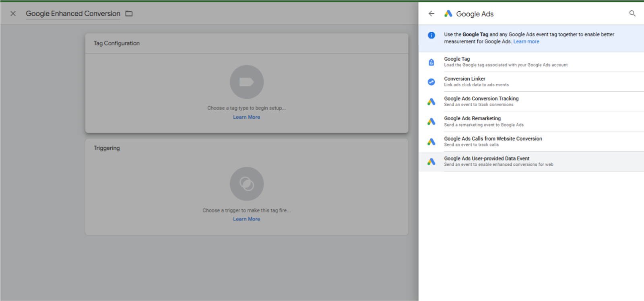
Task: Click the Google Tag icon
Action: [x=431, y=62]
